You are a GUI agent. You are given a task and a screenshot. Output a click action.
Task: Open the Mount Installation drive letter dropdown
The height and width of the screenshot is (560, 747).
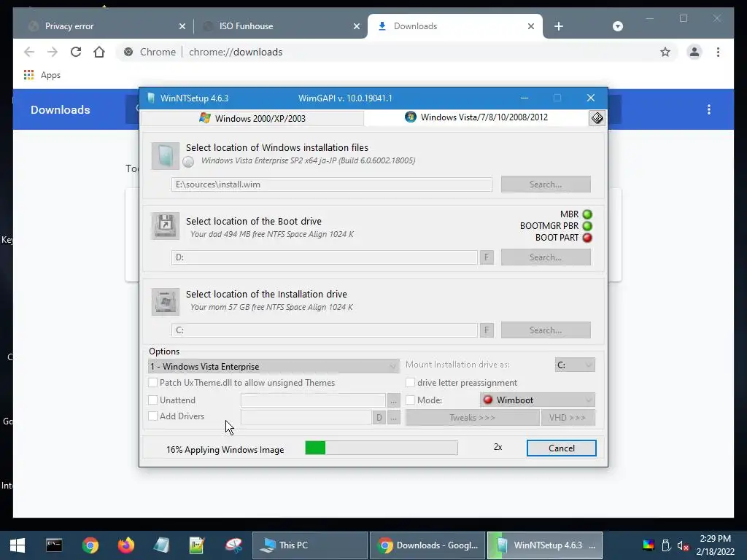[x=575, y=365]
